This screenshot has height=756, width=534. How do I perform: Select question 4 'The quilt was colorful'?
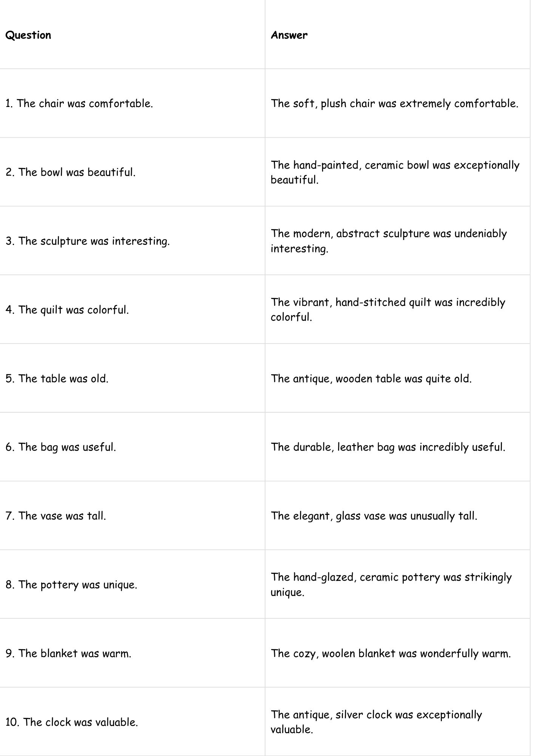click(x=67, y=310)
